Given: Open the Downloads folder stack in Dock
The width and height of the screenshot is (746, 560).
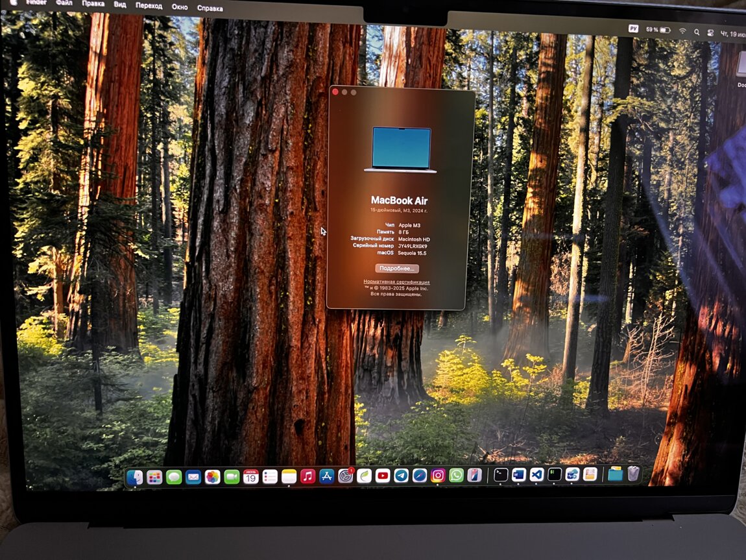Looking at the screenshot, I should 615,474.
